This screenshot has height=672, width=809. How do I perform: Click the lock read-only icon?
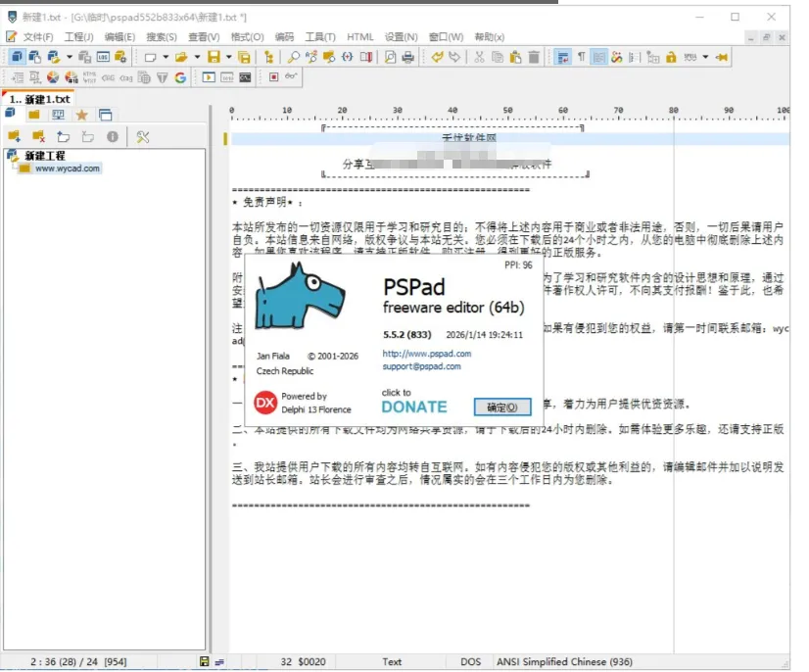tap(671, 57)
